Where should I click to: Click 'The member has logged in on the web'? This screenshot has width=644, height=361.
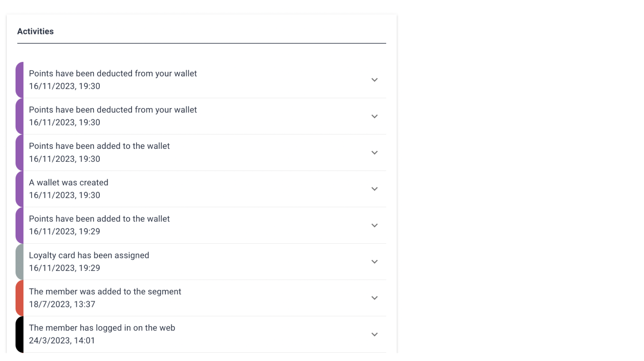click(x=102, y=328)
